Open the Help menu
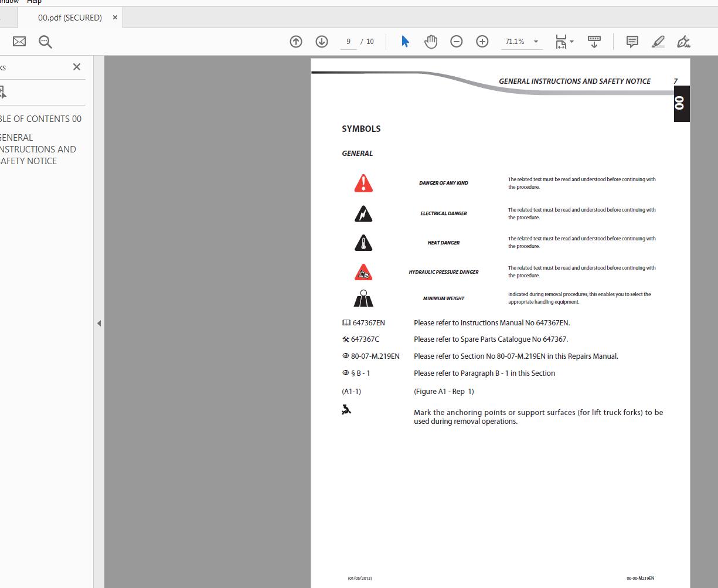Screen dimensions: 718x588 point(34,2)
